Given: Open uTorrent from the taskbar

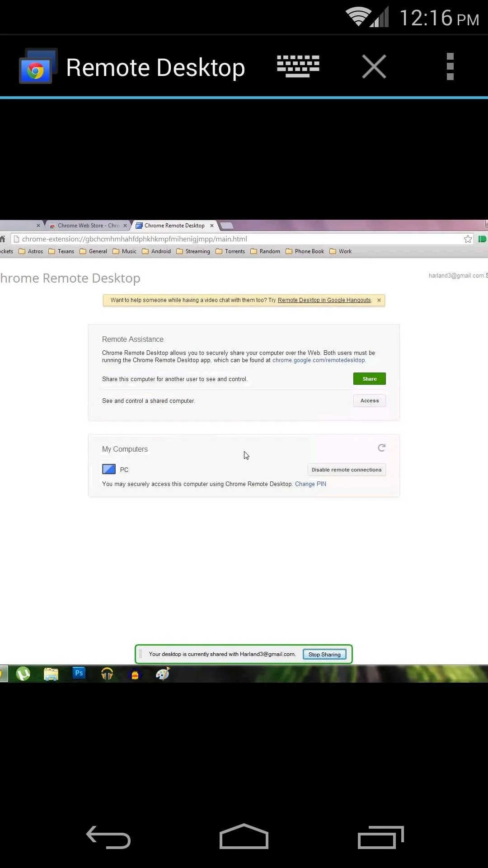Looking at the screenshot, I should [x=23, y=674].
